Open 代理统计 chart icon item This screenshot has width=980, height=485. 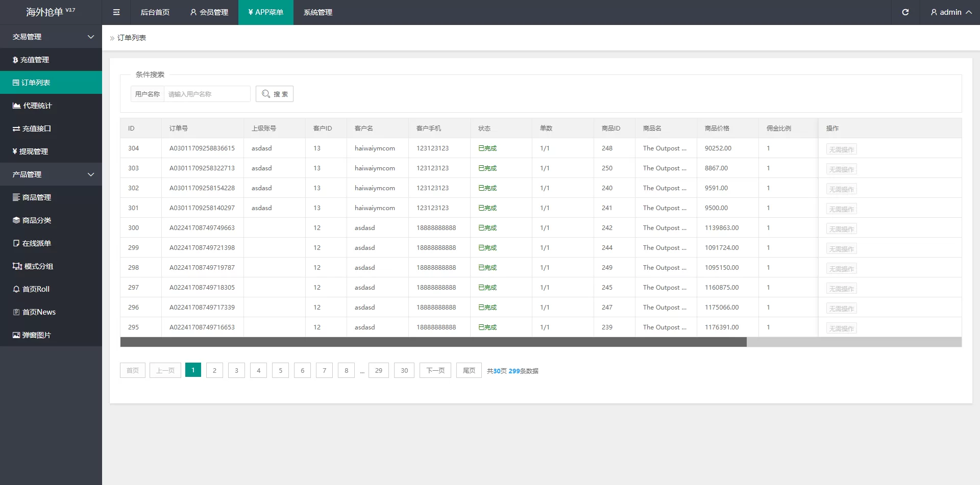[37, 106]
